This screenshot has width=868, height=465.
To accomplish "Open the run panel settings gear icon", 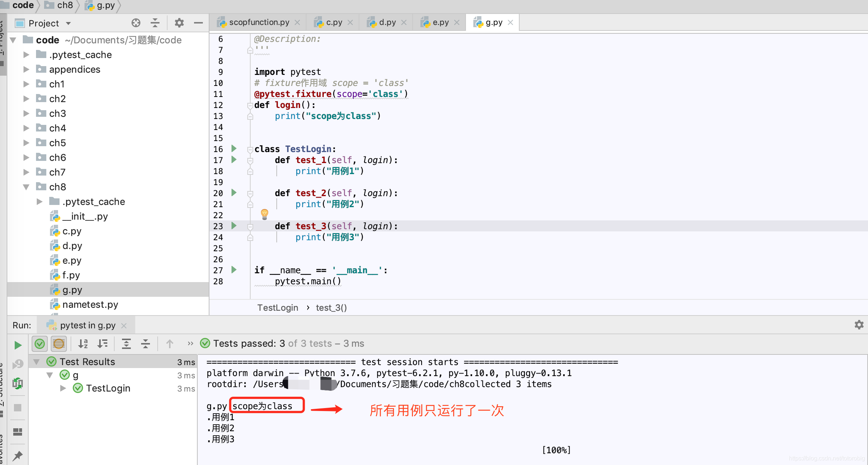I will click(859, 325).
